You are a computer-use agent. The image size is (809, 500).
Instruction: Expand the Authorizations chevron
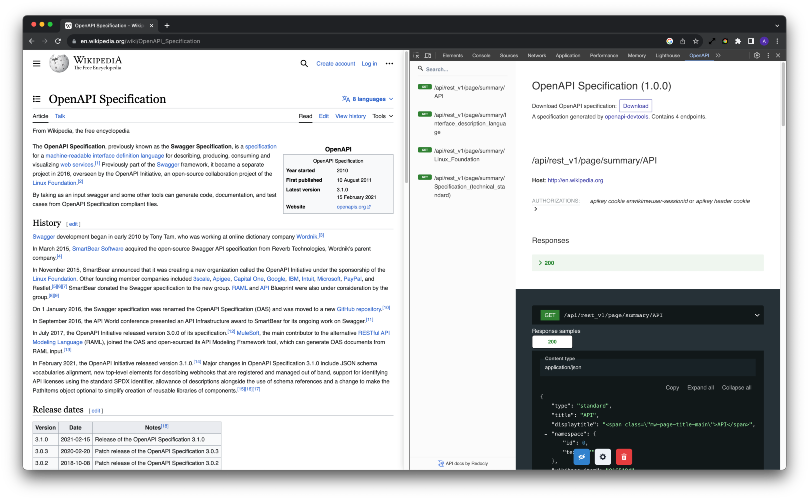536,209
